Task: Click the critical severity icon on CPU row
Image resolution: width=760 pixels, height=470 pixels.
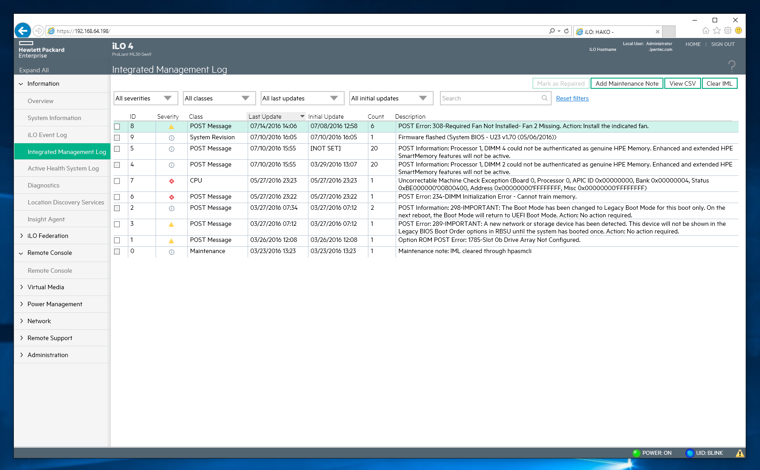Action: [171, 181]
